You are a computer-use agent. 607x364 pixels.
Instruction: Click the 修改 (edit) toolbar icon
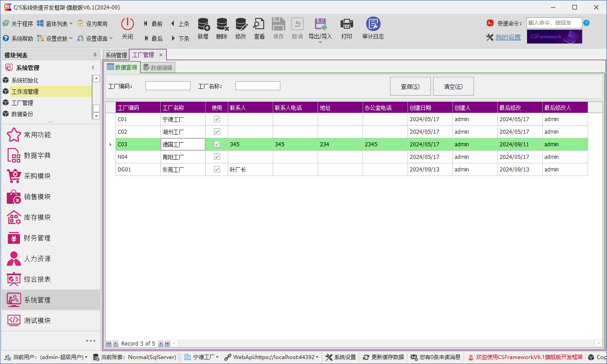(x=241, y=29)
